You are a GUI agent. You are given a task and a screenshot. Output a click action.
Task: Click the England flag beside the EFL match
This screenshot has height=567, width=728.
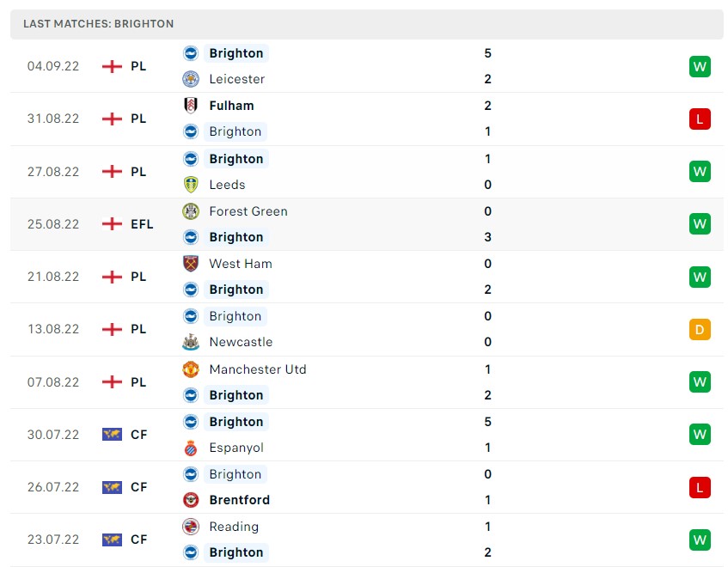pyautogui.click(x=111, y=224)
